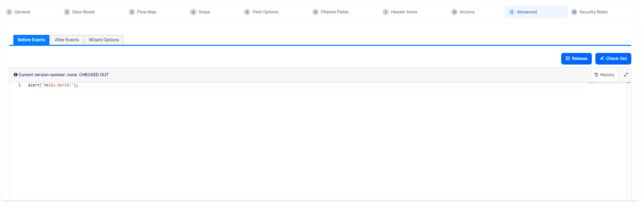Image resolution: width=644 pixels, height=213 pixels.
Task: Go to Filtered Fields step
Action: pyautogui.click(x=331, y=12)
